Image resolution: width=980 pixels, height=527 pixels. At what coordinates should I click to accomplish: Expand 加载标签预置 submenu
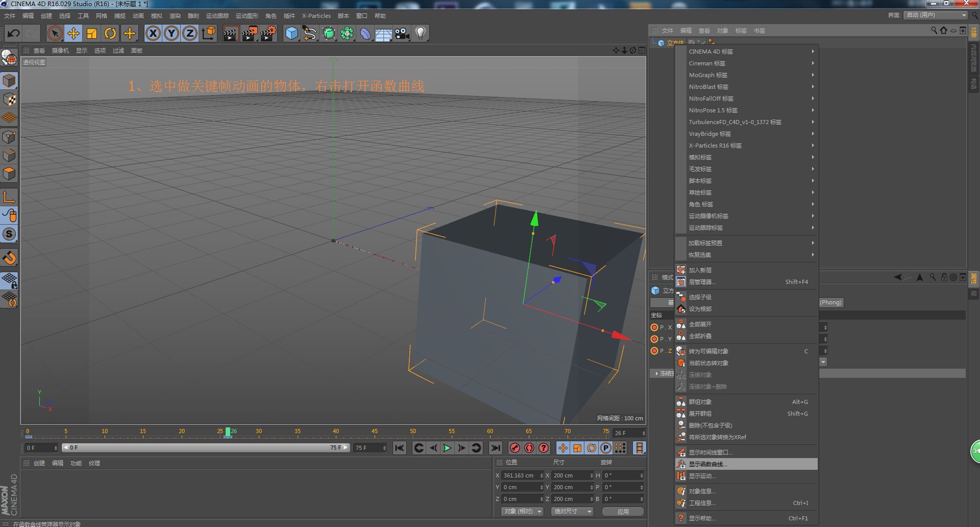coord(746,243)
